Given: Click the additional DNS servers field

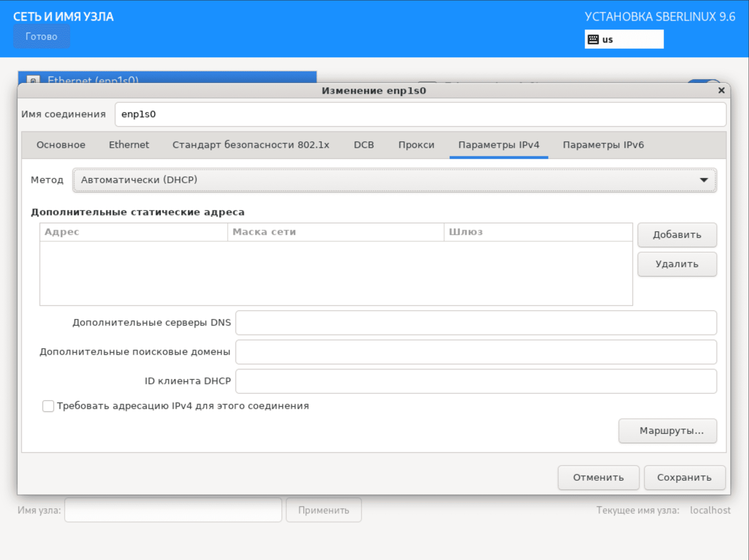Looking at the screenshot, I should (x=476, y=323).
